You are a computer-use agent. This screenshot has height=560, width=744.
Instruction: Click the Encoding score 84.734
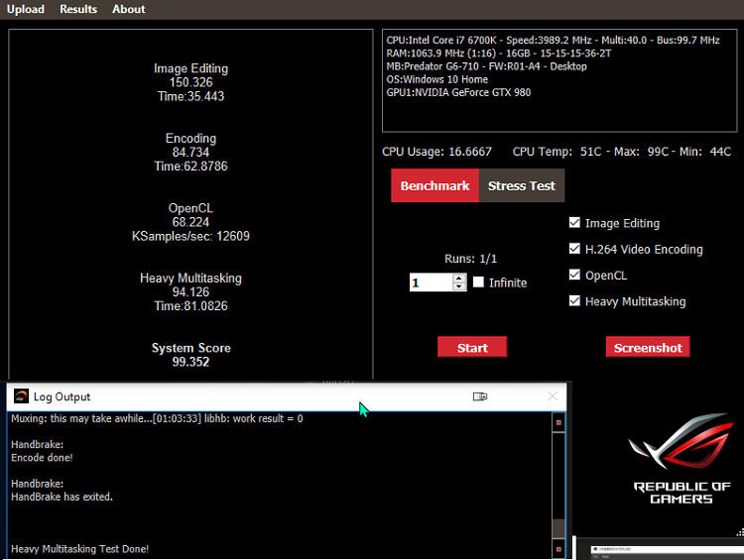click(190, 153)
